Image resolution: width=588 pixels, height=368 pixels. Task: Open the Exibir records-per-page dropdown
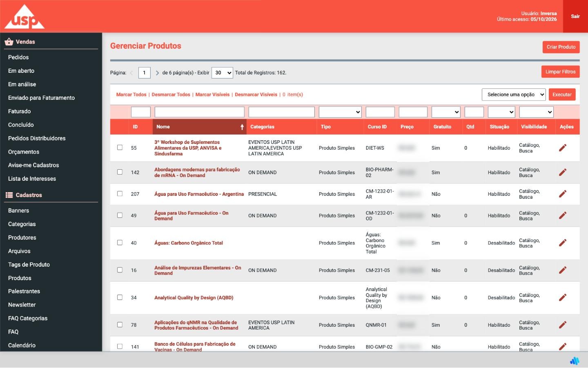[x=222, y=73]
